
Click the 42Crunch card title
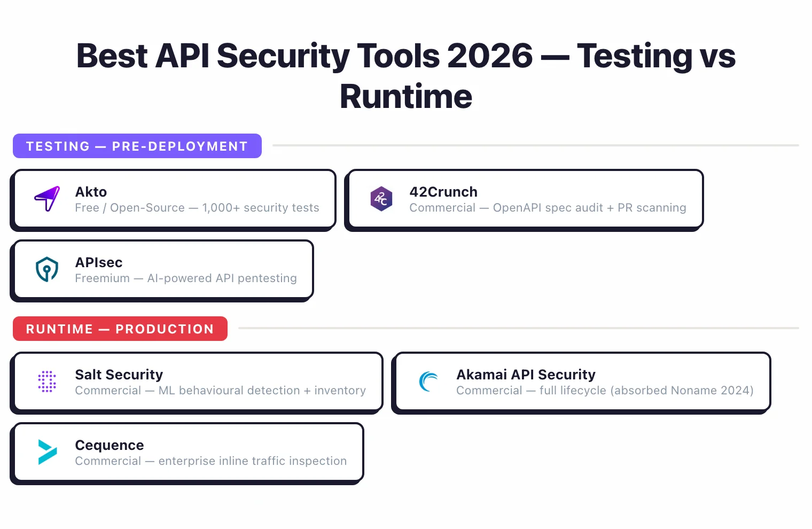pos(443,192)
